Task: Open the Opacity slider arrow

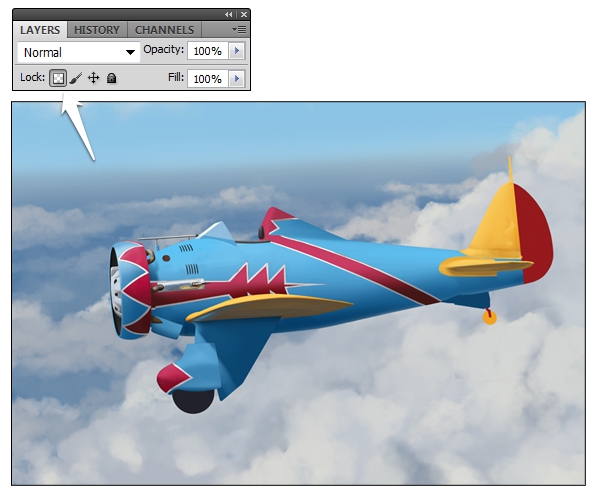Action: click(x=237, y=51)
